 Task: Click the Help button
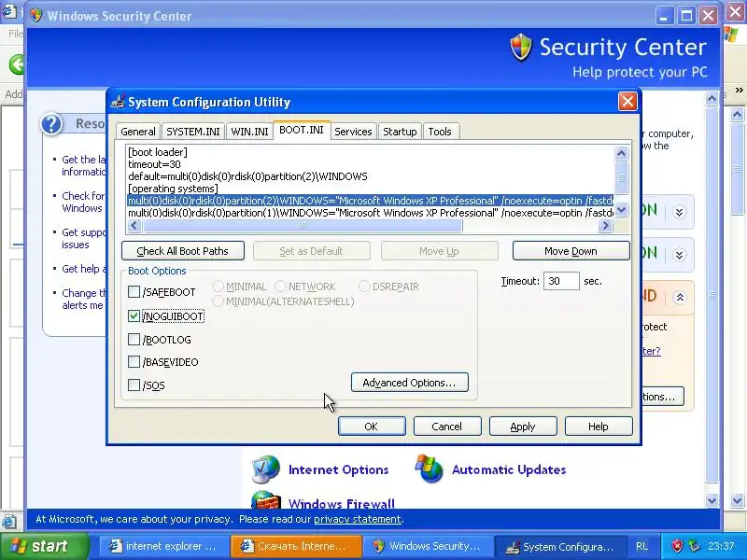[x=599, y=427]
